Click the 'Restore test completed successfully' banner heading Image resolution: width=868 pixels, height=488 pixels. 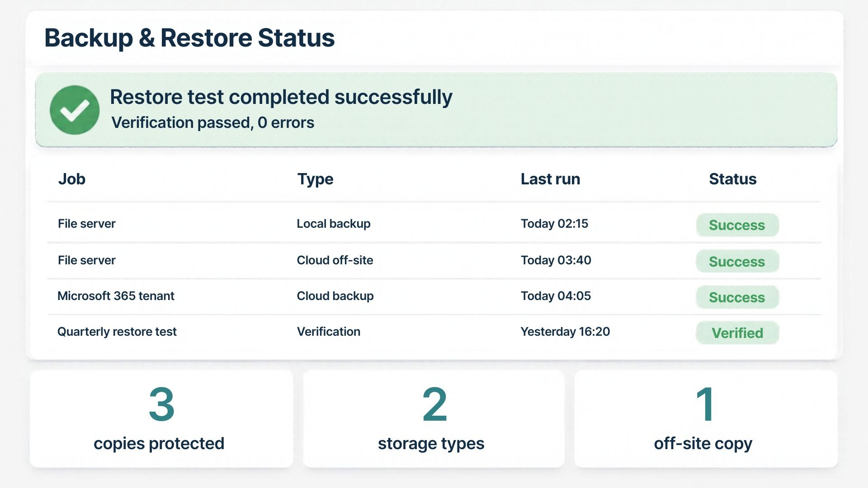[281, 97]
